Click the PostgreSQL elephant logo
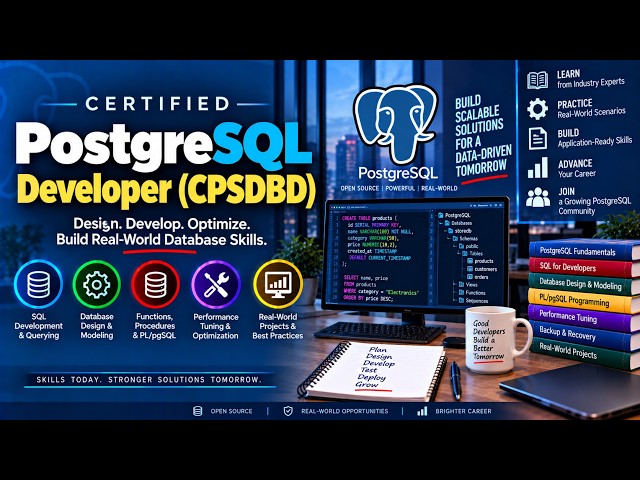This screenshot has height=480, width=640. pos(396,124)
